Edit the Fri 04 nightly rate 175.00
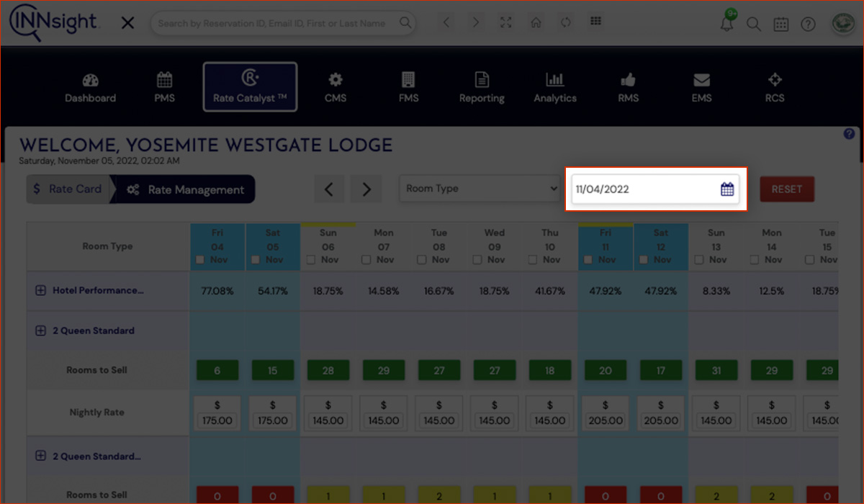This screenshot has width=864, height=504. coord(217,420)
